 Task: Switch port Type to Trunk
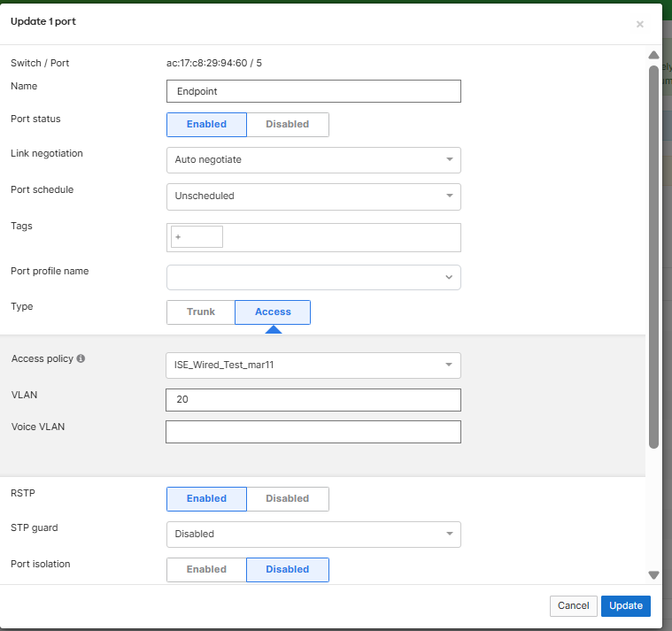[x=201, y=312]
